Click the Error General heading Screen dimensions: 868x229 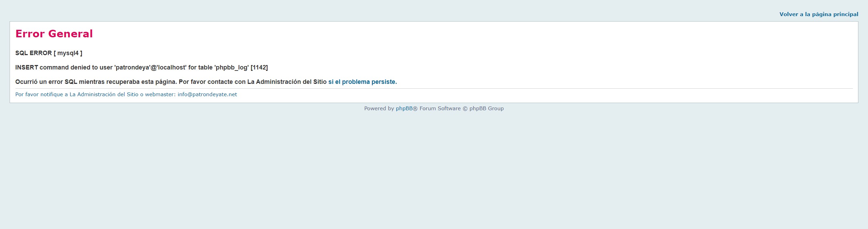click(x=54, y=34)
